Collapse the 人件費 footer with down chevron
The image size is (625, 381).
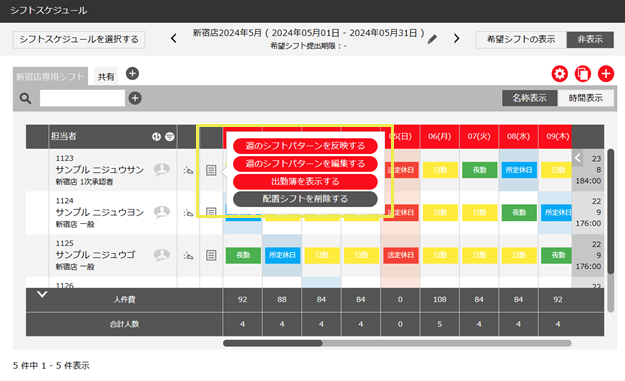[42, 295]
